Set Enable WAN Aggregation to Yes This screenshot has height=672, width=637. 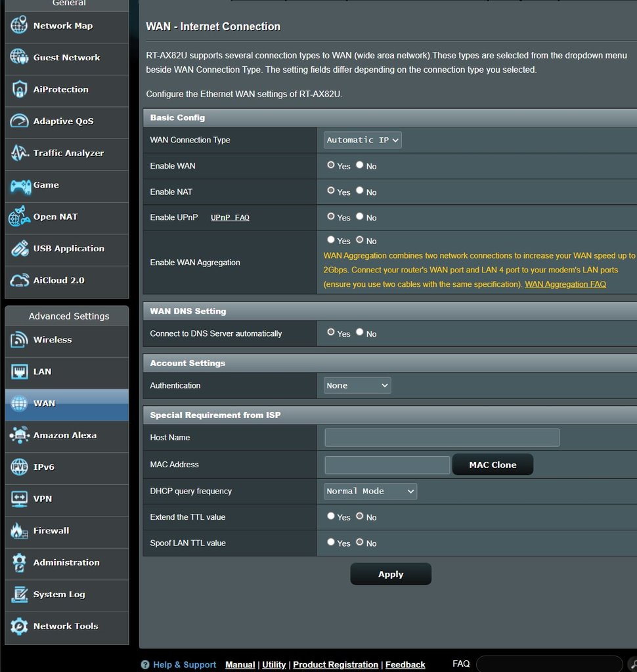(331, 240)
